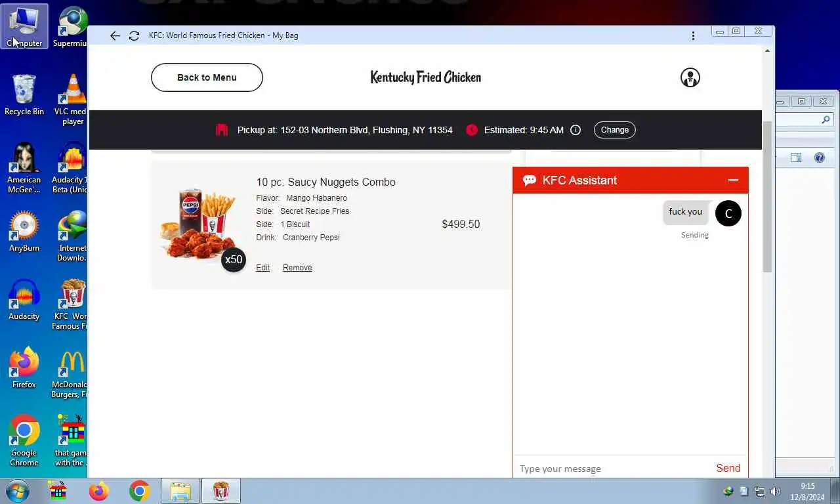Click the 'Flavor: Mango Habanero' line

click(302, 198)
